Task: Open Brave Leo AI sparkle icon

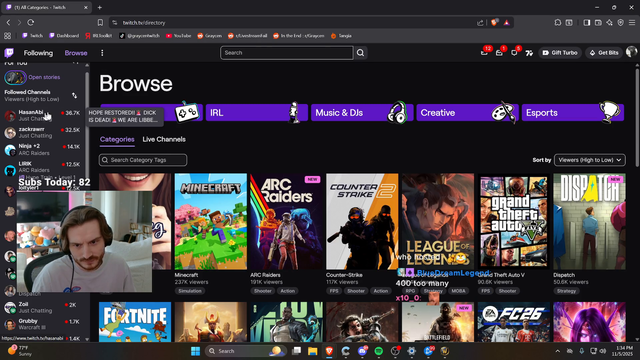Action: (x=609, y=22)
